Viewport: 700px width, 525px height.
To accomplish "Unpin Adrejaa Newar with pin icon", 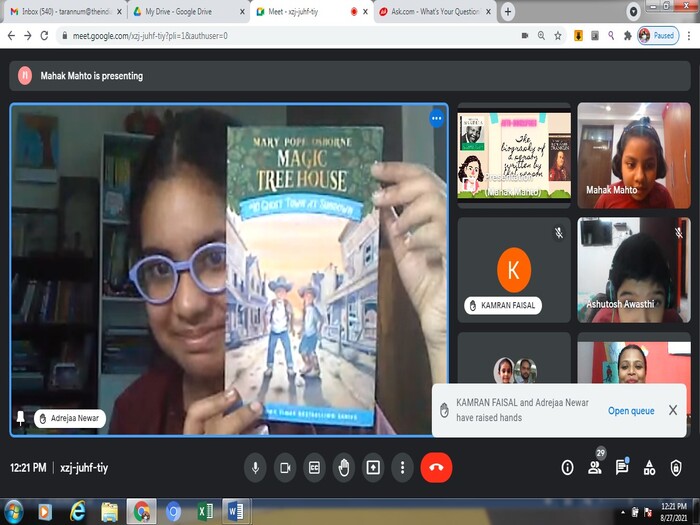I will (21, 418).
